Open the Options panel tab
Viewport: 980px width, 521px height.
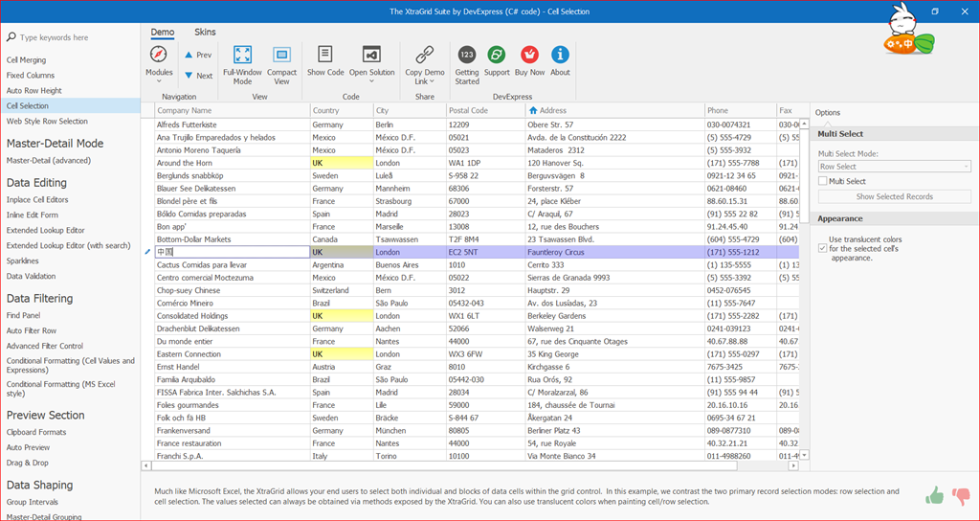[x=828, y=113]
